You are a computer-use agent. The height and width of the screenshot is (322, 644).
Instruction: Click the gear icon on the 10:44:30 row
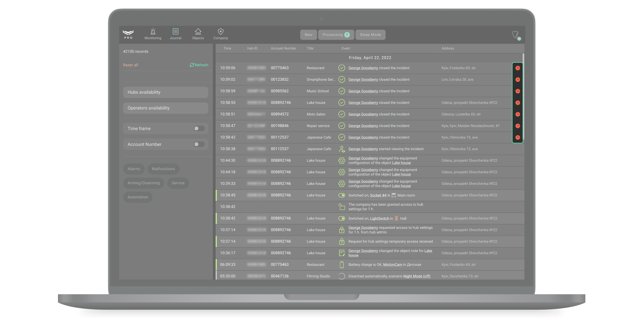pos(342,160)
